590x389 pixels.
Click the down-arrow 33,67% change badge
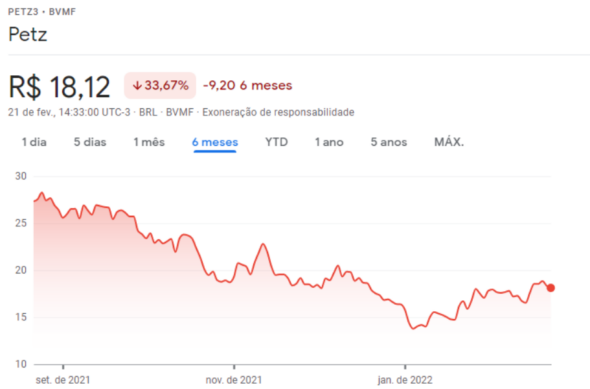click(x=160, y=85)
